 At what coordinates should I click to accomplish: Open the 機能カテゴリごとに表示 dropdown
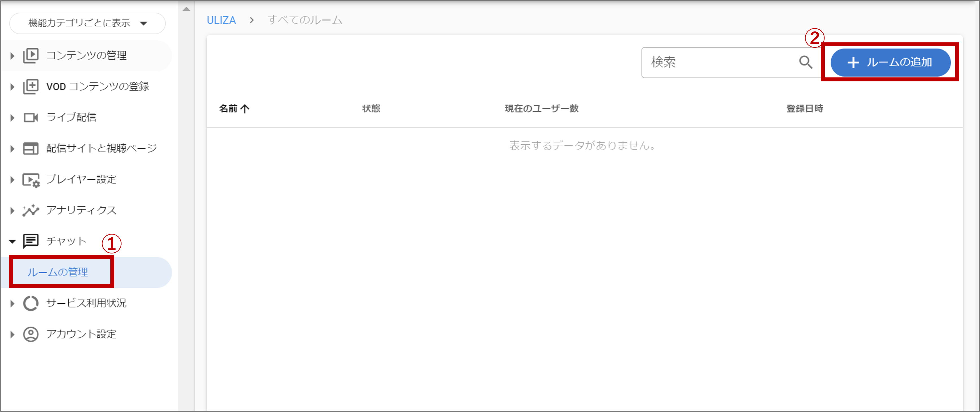[88, 23]
